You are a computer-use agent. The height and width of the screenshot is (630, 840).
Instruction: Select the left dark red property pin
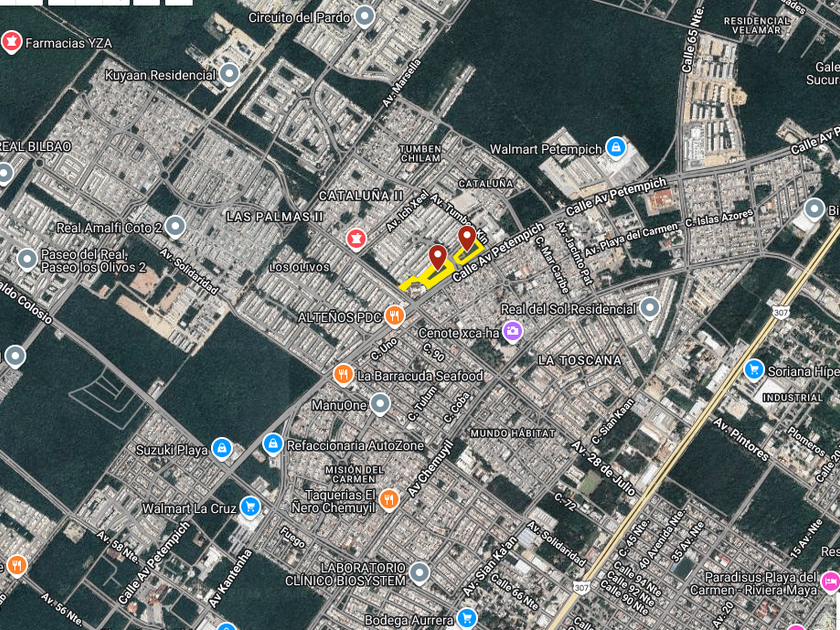coord(438,258)
